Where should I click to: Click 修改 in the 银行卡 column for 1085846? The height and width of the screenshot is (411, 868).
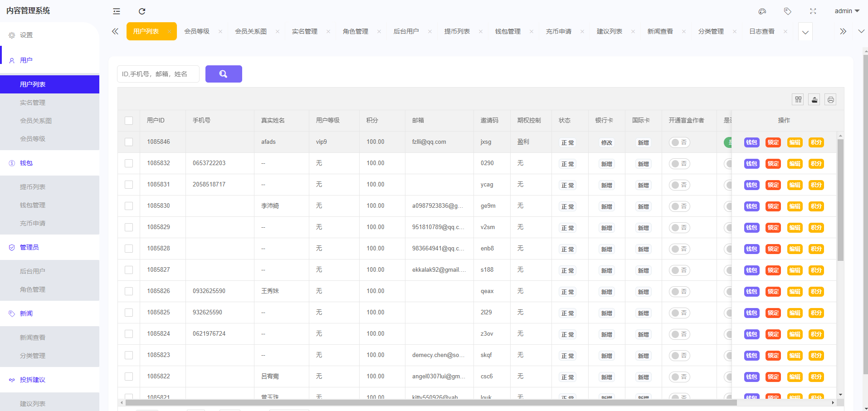click(x=606, y=142)
